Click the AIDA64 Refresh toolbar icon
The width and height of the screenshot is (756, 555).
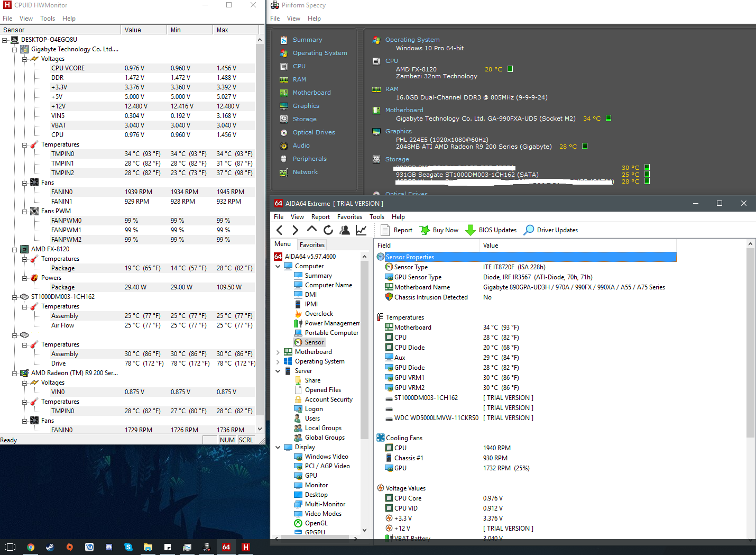click(x=328, y=230)
